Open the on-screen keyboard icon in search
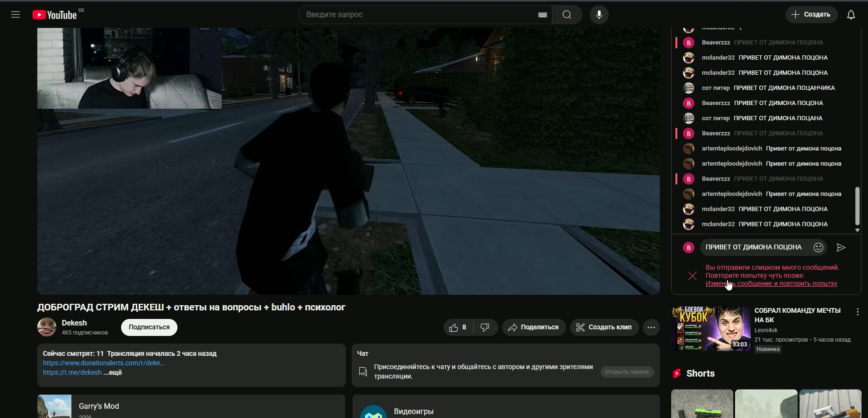This screenshot has height=418, width=868. [x=542, y=15]
